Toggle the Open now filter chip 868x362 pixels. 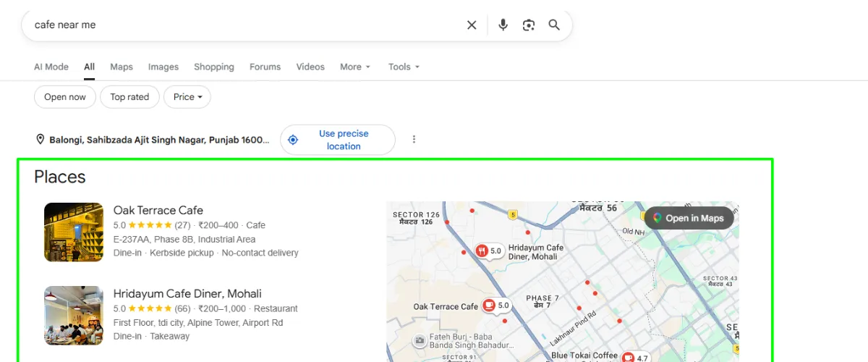pyautogui.click(x=65, y=97)
